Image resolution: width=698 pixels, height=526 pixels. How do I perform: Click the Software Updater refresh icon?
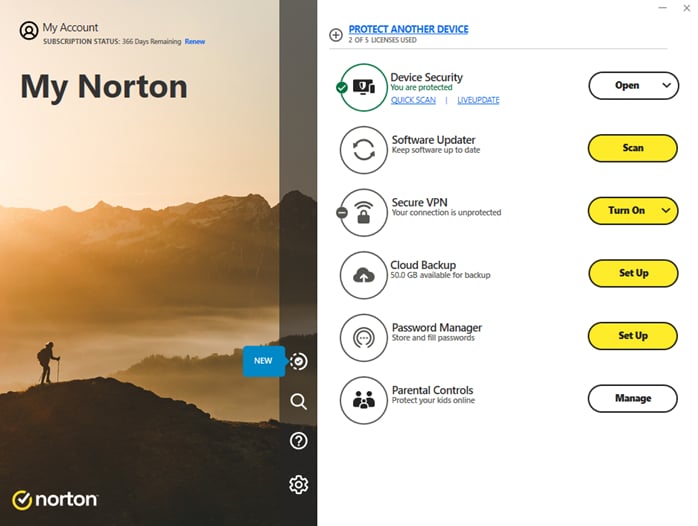point(364,150)
